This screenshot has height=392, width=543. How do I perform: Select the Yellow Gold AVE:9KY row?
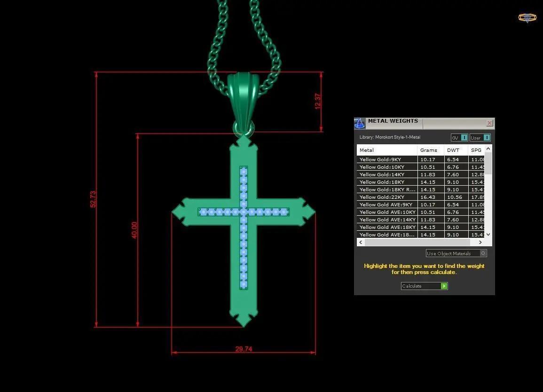[x=421, y=204]
